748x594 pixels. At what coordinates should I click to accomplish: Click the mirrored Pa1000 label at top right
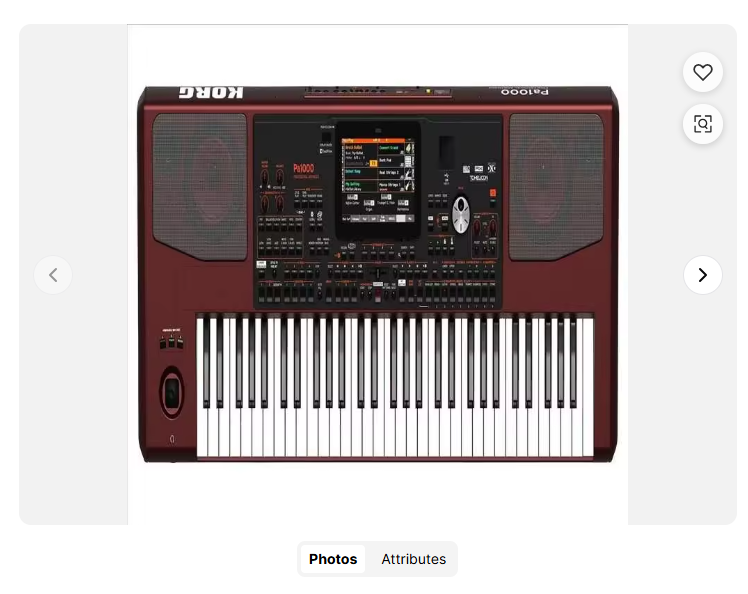525,92
